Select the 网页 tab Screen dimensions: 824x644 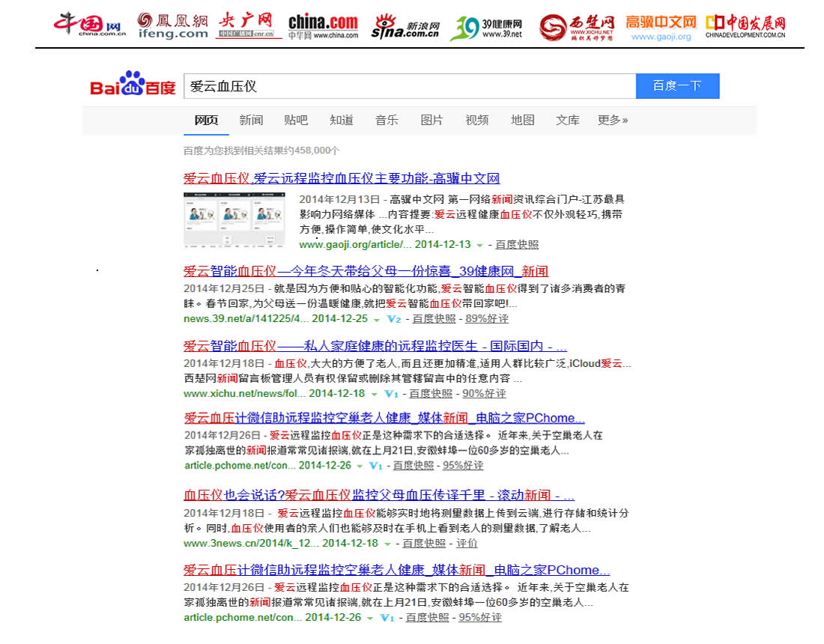pyautogui.click(x=206, y=121)
